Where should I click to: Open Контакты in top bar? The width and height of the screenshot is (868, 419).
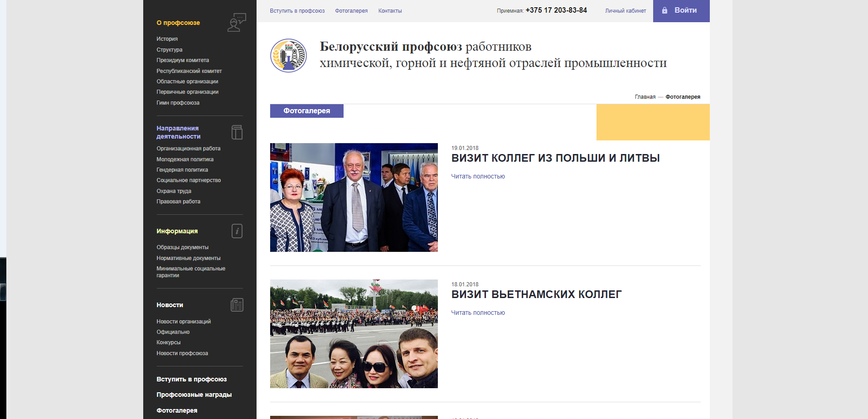click(390, 11)
